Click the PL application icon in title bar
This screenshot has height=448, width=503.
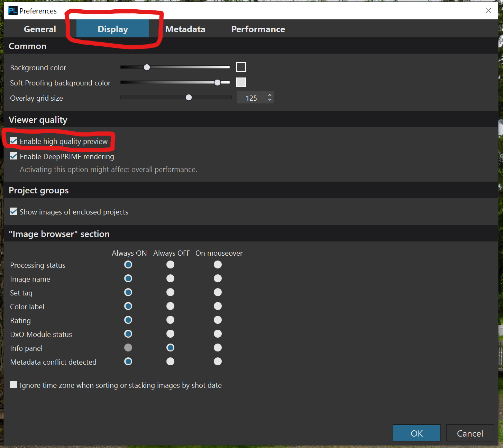pyautogui.click(x=12, y=11)
